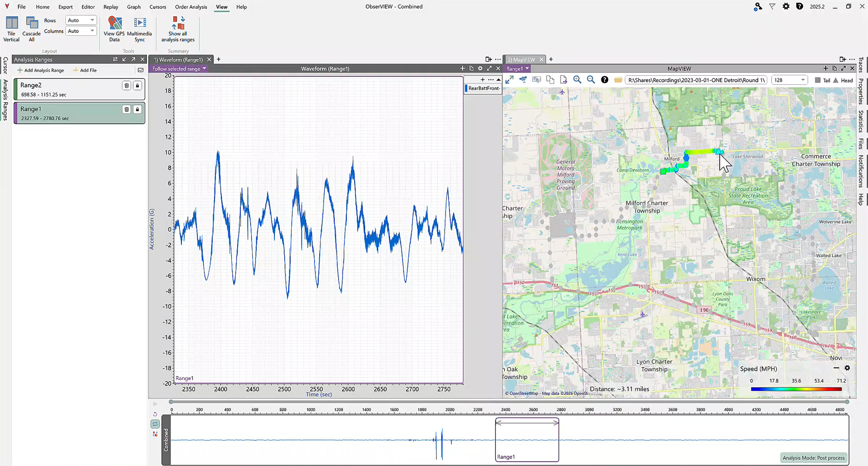868x466 pixels.
Task: Open the Rows Auto dropdown
Action: coord(81,20)
